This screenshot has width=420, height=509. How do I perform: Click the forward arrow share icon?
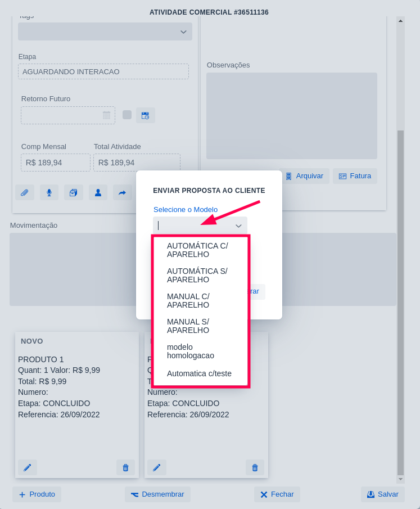[x=122, y=192]
